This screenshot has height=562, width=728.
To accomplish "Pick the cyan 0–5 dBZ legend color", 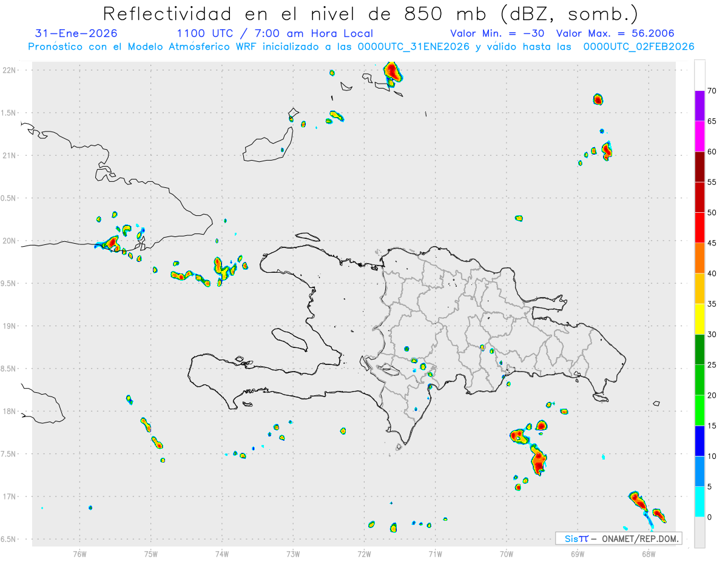I will (699, 502).
